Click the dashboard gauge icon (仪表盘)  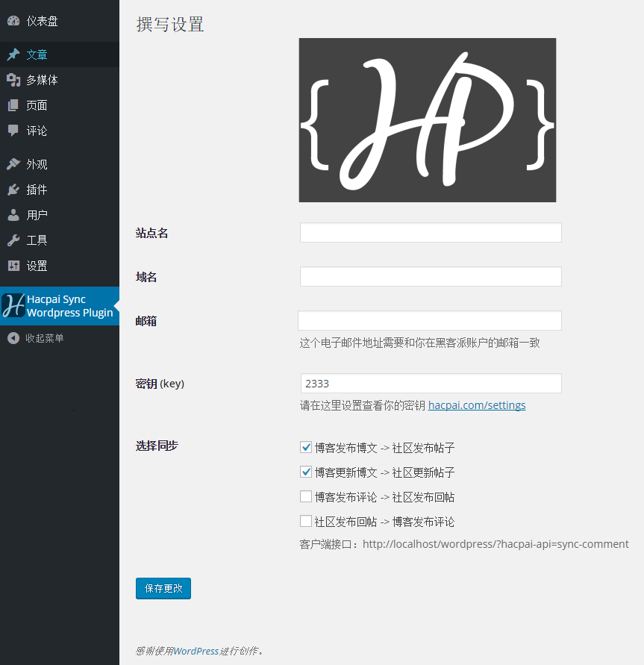[x=13, y=22]
